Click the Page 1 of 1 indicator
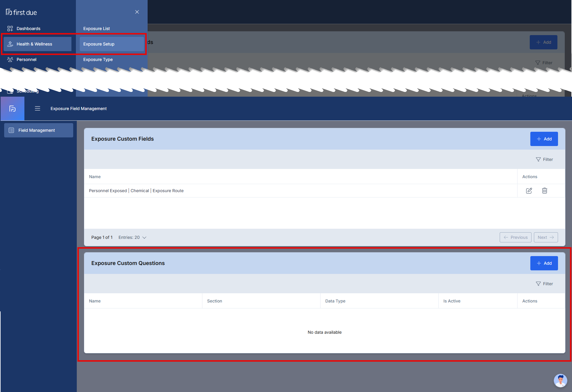This screenshot has width=572, height=392. (102, 237)
